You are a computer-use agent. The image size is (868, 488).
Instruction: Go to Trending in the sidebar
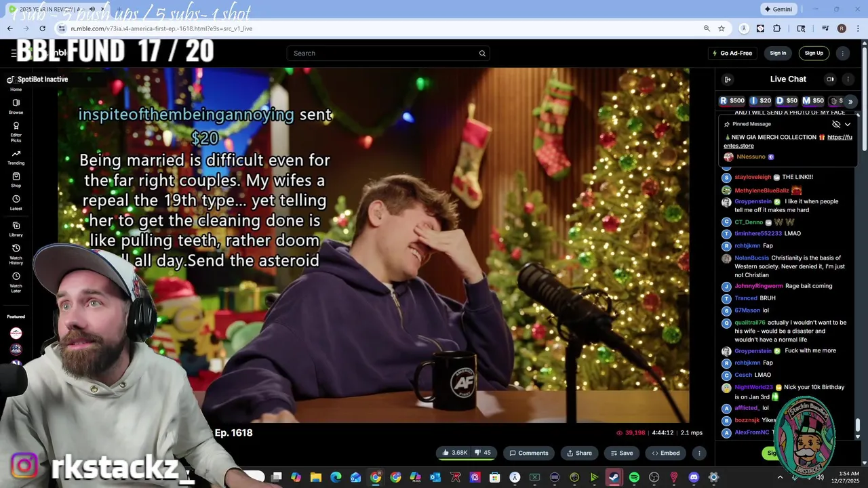(x=16, y=157)
